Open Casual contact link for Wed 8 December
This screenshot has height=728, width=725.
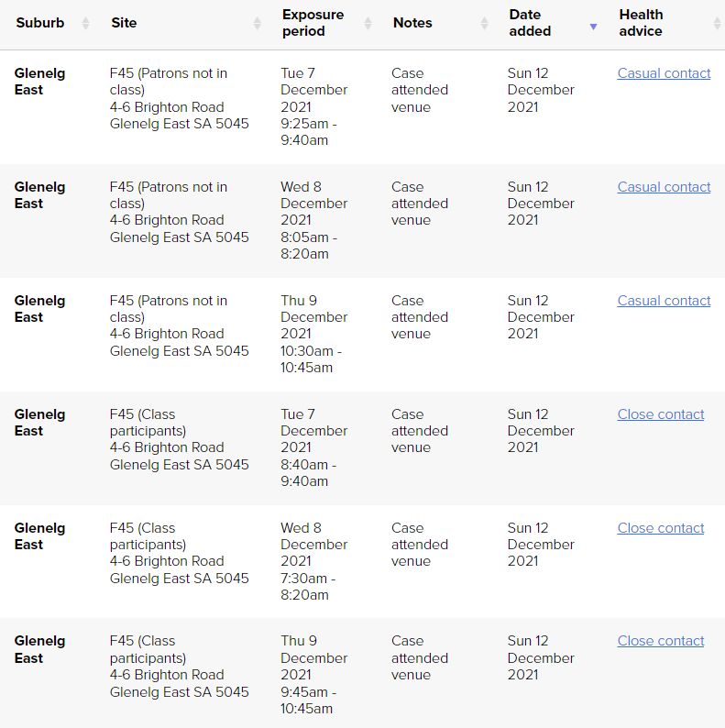tap(664, 187)
